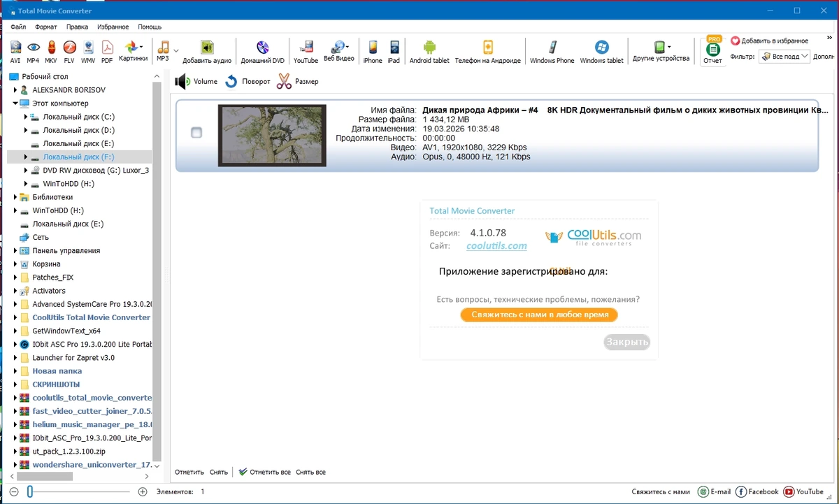Viewport: 839px width, 504px height.
Task: Click the minus zoom-out button
Action: [x=14, y=491]
